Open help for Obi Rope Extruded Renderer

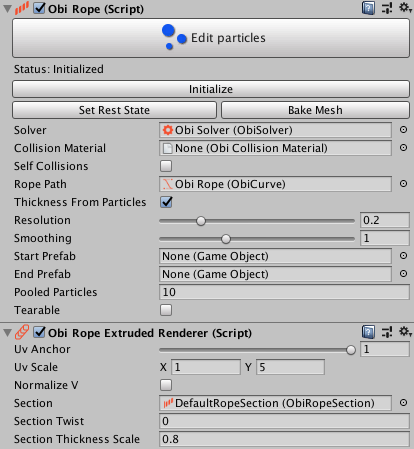368,332
